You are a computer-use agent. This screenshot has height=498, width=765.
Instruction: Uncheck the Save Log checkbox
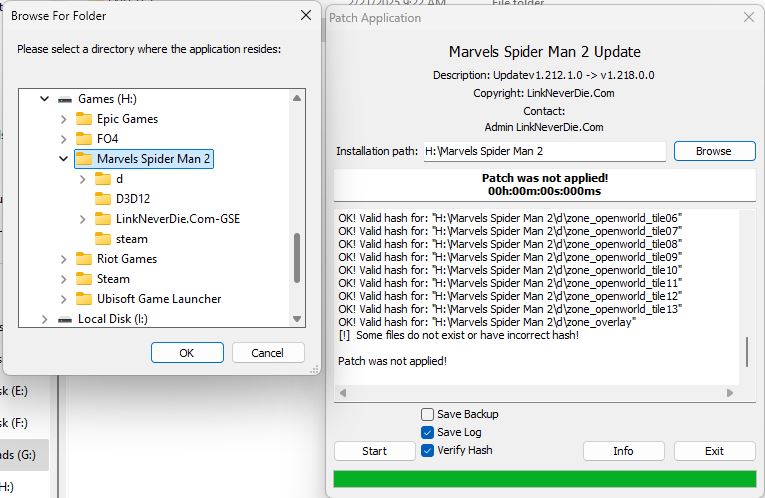tap(428, 432)
